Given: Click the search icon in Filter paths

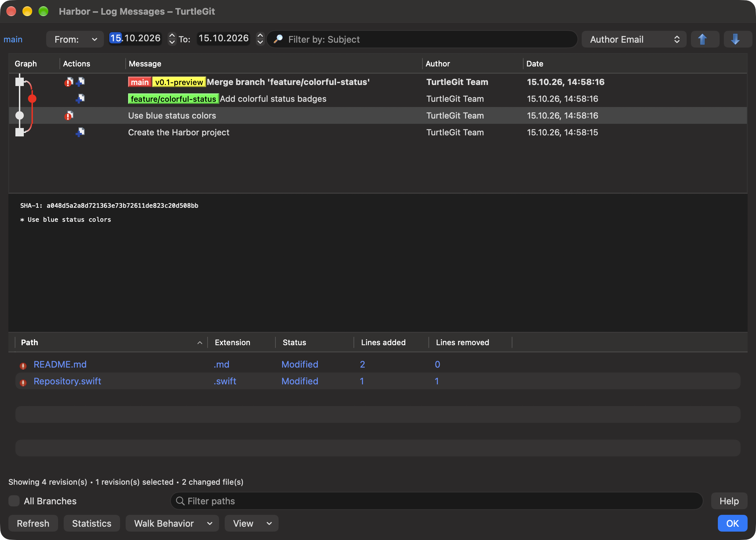Looking at the screenshot, I should [180, 501].
